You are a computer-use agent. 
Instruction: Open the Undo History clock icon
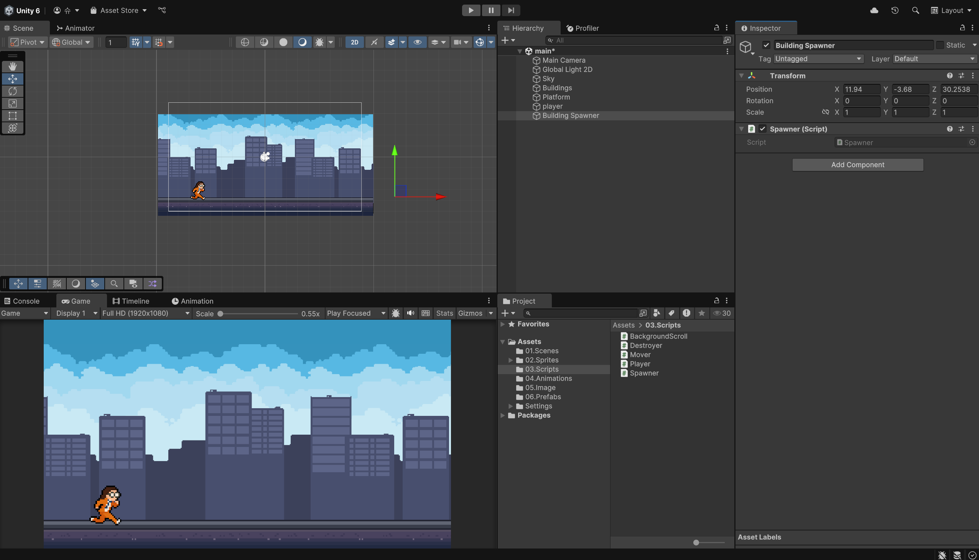(x=895, y=10)
